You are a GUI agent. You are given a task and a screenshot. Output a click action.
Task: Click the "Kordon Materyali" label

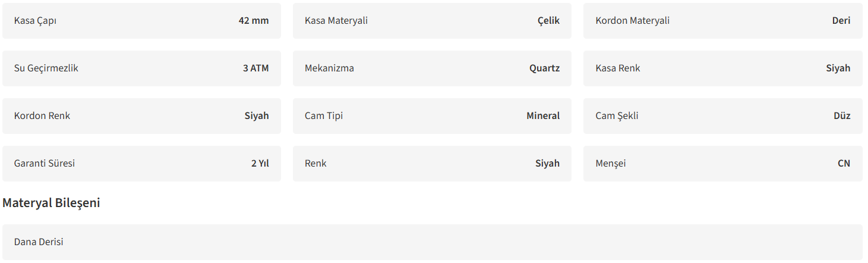click(632, 21)
